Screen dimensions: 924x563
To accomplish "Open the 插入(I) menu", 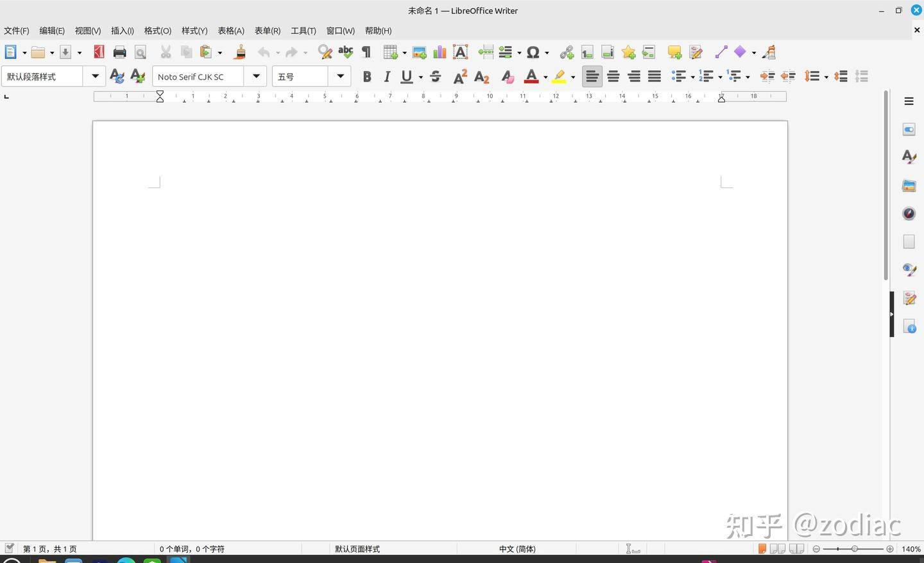I will tap(123, 31).
